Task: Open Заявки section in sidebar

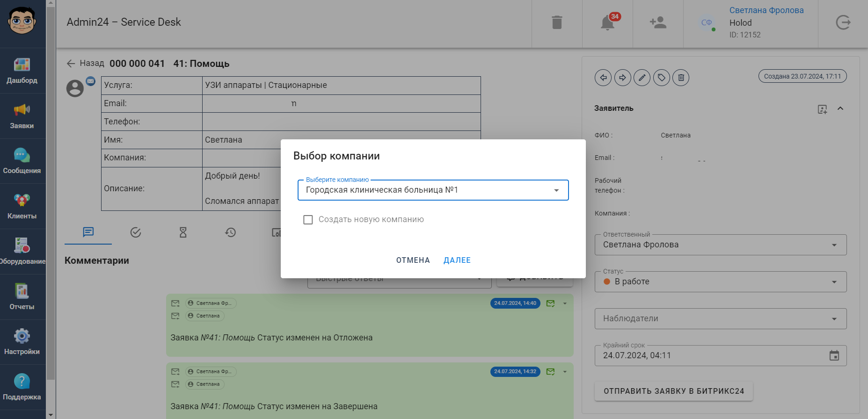Action: coord(22,116)
